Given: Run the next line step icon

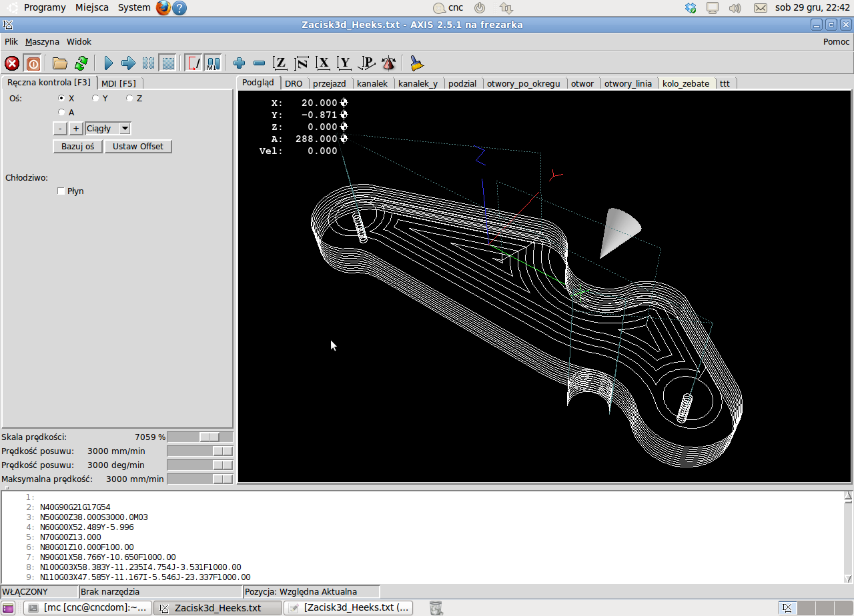Looking at the screenshot, I should tap(129, 63).
